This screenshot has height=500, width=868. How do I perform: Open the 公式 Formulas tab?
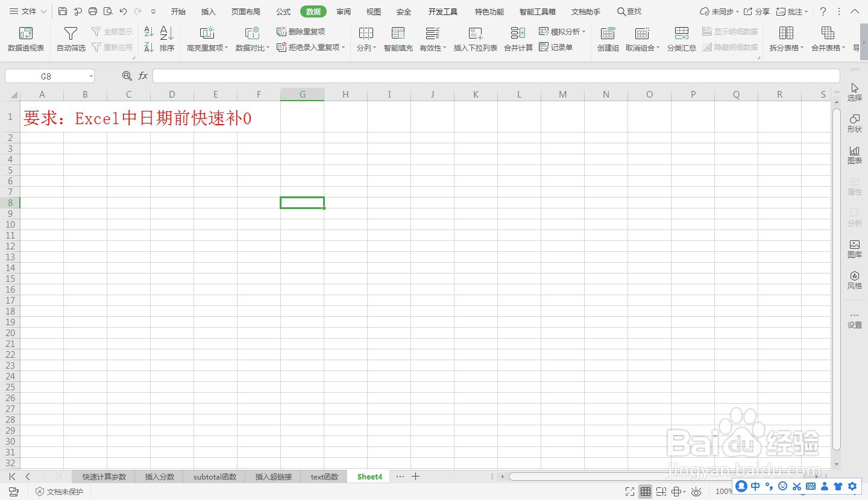283,11
